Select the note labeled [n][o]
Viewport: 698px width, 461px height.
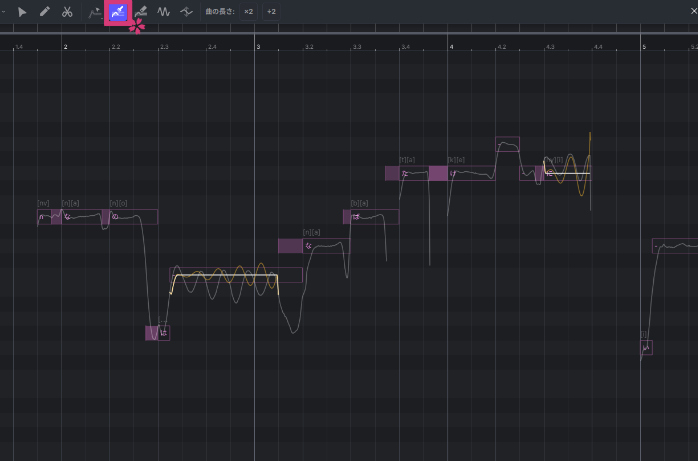[132, 217]
